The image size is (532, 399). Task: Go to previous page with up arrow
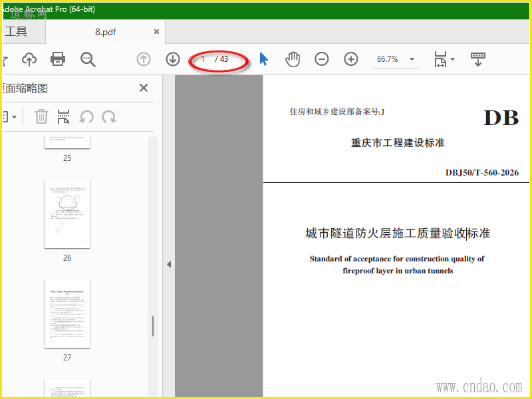pos(144,59)
